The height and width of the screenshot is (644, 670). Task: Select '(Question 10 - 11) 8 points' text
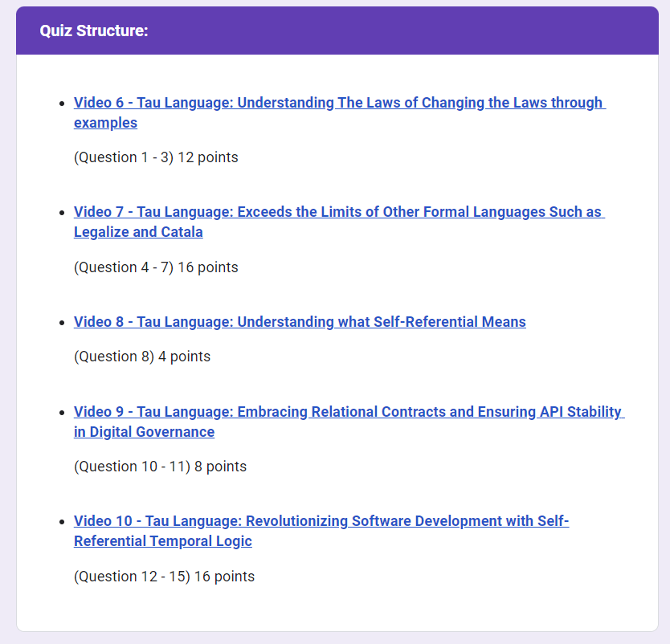pos(160,467)
